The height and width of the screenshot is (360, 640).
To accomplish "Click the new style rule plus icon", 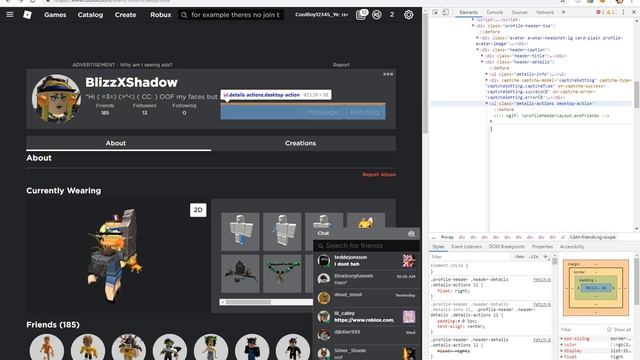I will coord(545,257).
